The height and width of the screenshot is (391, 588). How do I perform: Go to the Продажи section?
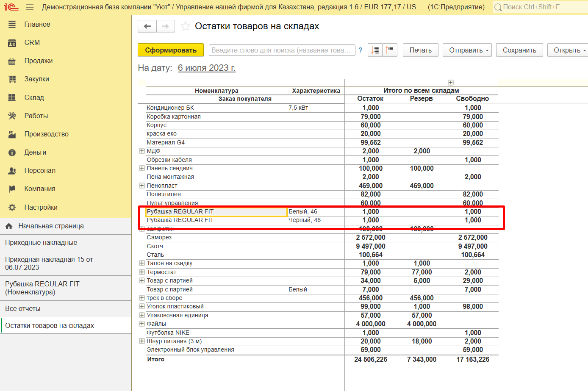(x=39, y=61)
